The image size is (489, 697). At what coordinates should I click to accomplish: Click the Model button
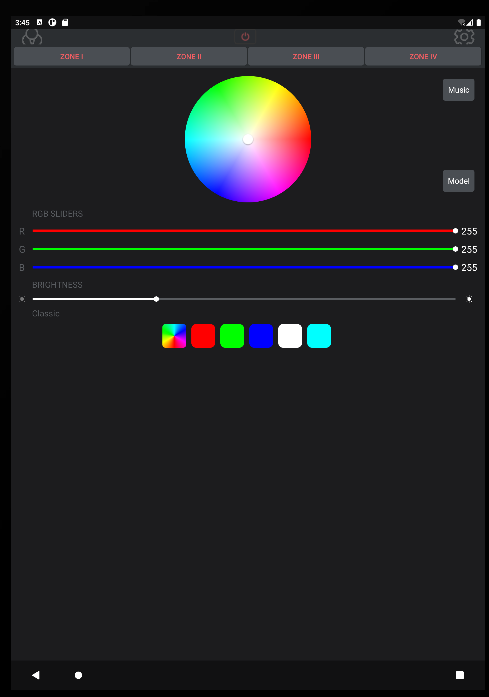[x=458, y=181]
